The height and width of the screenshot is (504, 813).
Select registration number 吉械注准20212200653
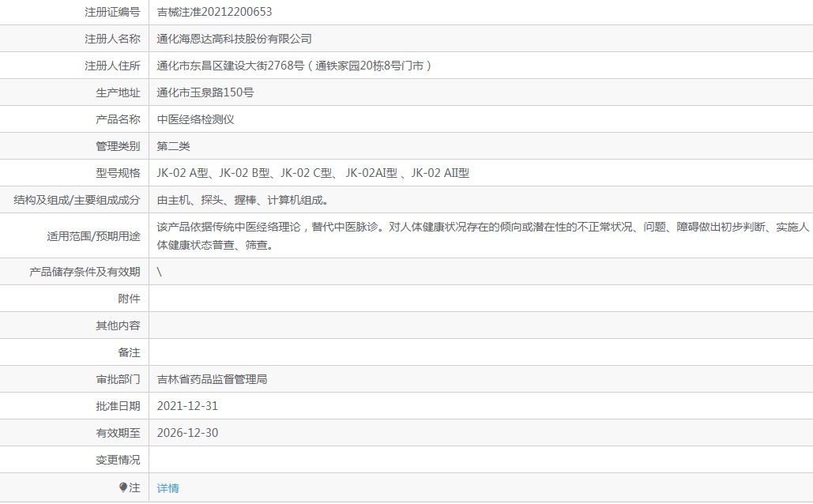(x=215, y=12)
